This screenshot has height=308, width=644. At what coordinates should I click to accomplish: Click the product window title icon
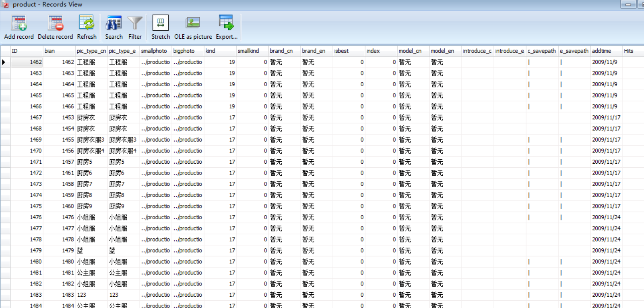[5, 4]
